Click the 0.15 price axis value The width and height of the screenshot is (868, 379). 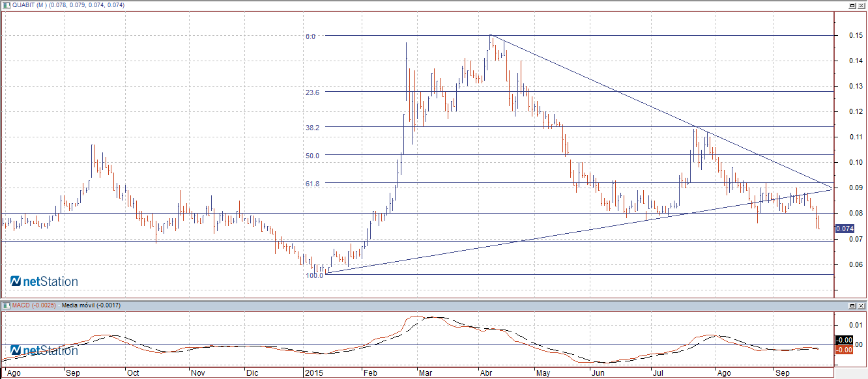tap(856, 35)
